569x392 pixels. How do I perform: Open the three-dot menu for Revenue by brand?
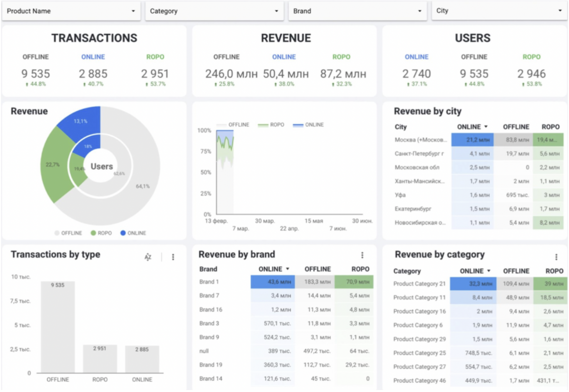362,255
